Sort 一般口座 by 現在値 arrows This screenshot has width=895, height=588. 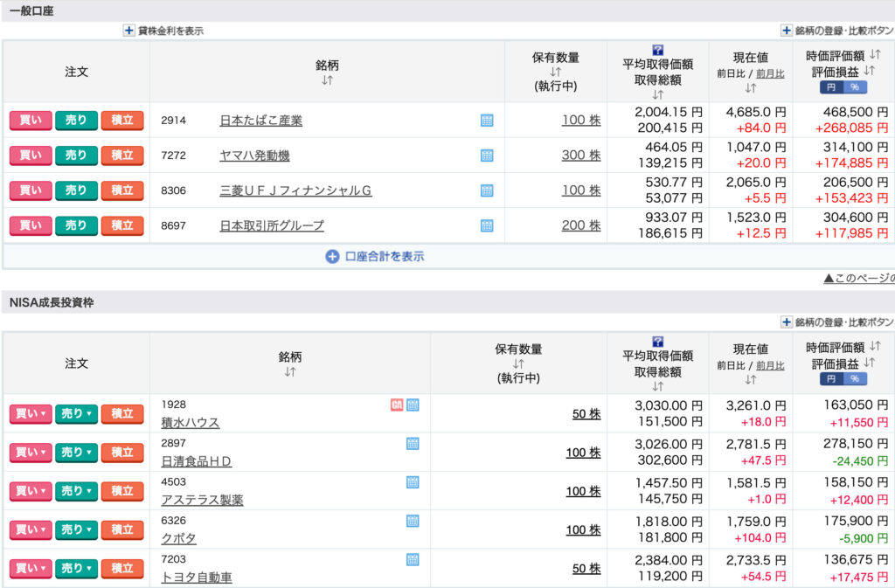pyautogui.click(x=751, y=88)
